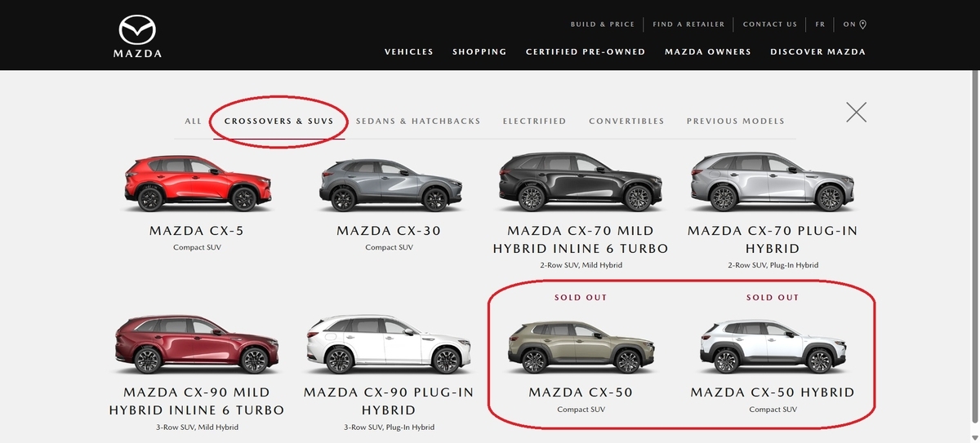Viewport: 980px width, 443px height.
Task: Close the vehicles menu with X icon
Action: click(856, 112)
